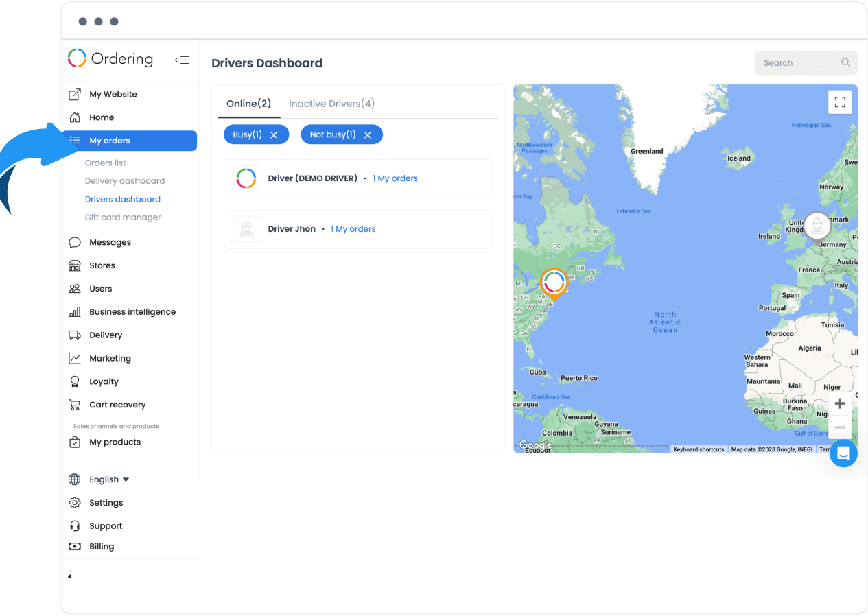Select My orders in the sidebar
Viewport: 868px width, 616px height.
pos(130,141)
